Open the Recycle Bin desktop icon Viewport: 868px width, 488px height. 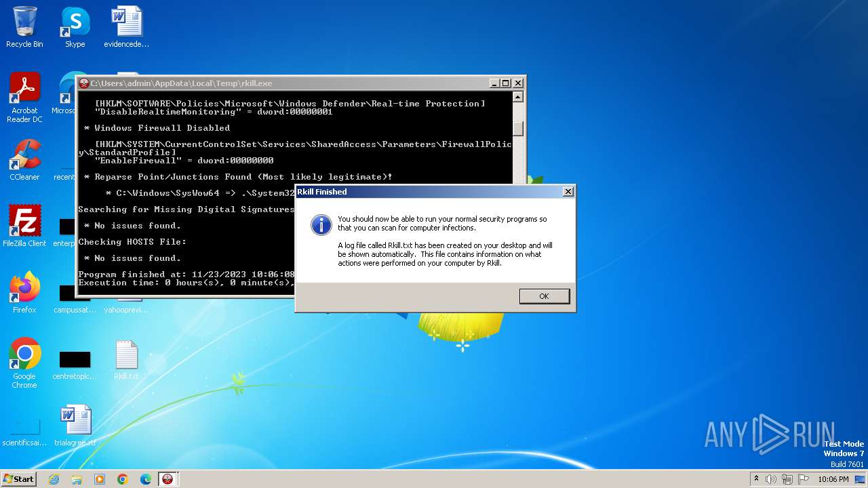pos(24,27)
